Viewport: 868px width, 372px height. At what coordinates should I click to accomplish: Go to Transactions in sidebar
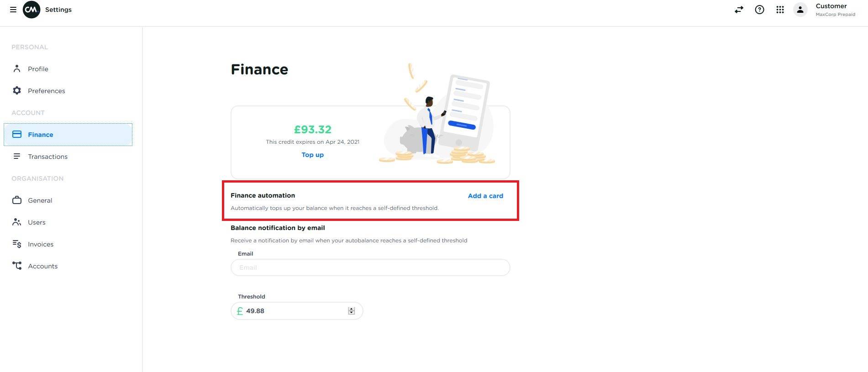47,157
